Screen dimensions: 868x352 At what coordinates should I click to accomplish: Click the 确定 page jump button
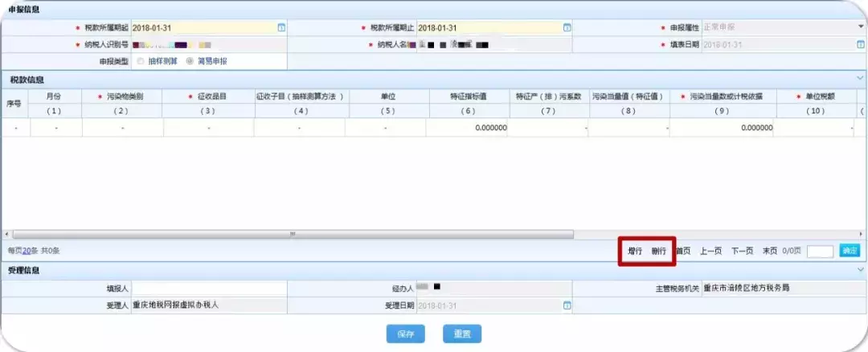point(850,251)
